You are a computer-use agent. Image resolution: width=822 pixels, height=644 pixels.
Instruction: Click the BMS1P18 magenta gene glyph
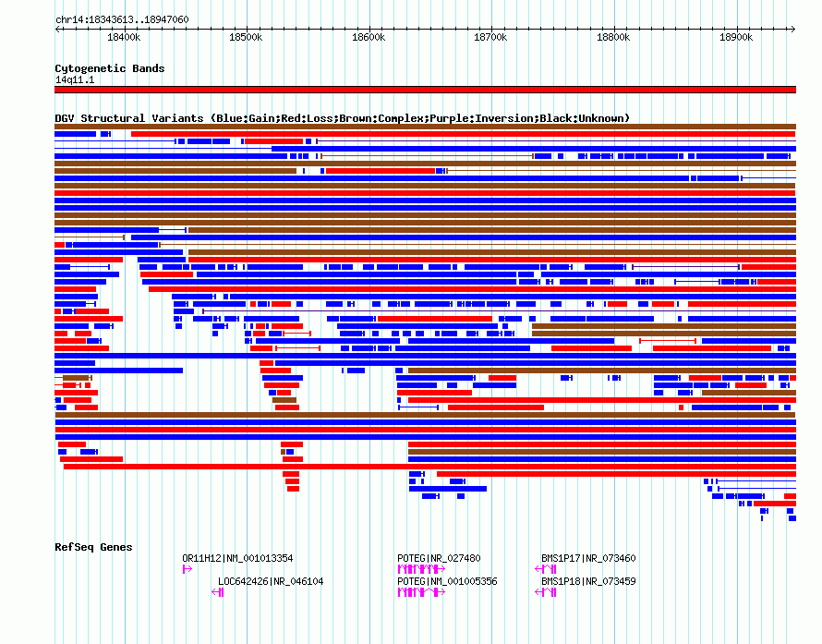pyautogui.click(x=546, y=592)
